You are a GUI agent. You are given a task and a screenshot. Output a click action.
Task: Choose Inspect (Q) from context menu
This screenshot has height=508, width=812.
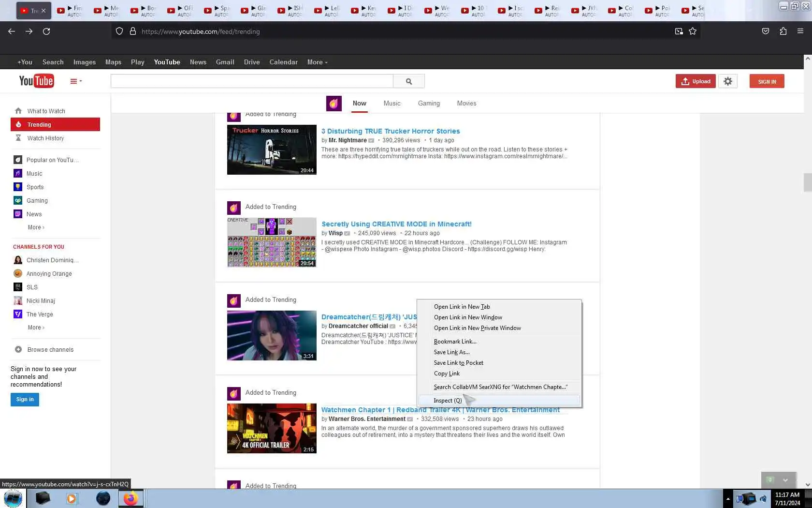pos(499,401)
